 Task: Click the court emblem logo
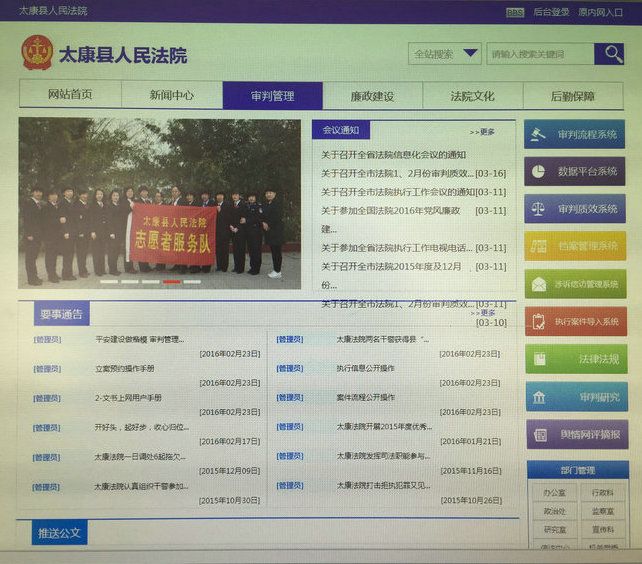pos(37,53)
